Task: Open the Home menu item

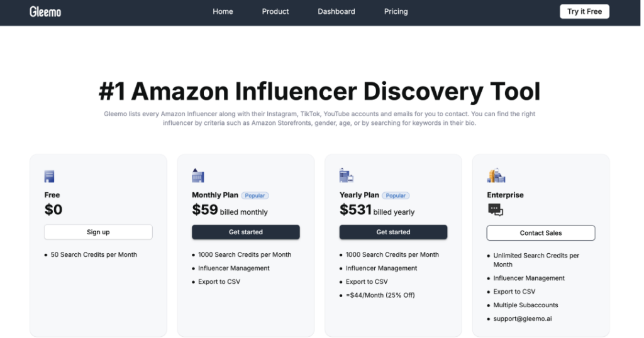Action: [x=223, y=11]
